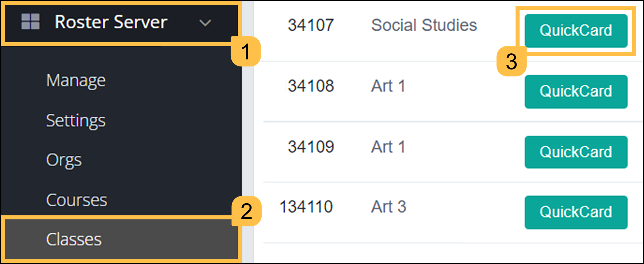644x264 pixels.
Task: Click the Roster Server grid icon
Action: [31, 22]
